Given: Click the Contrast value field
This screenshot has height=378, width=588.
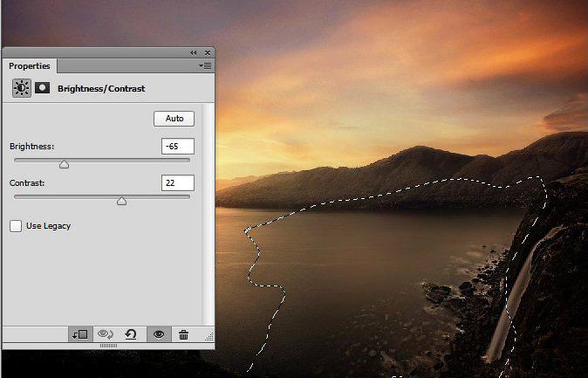Looking at the screenshot, I should click(x=178, y=182).
